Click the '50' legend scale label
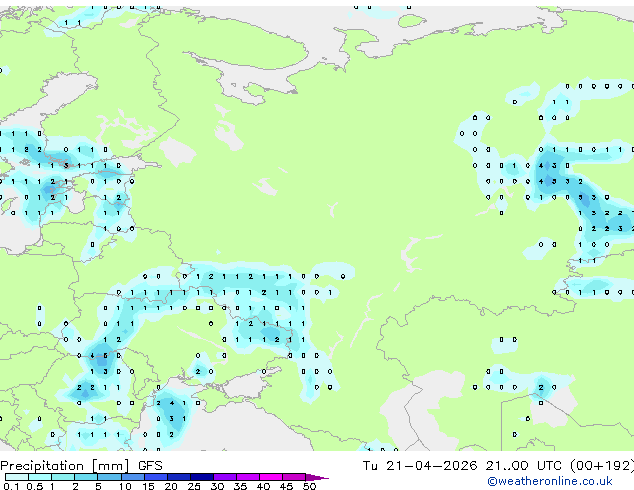 (309, 486)
